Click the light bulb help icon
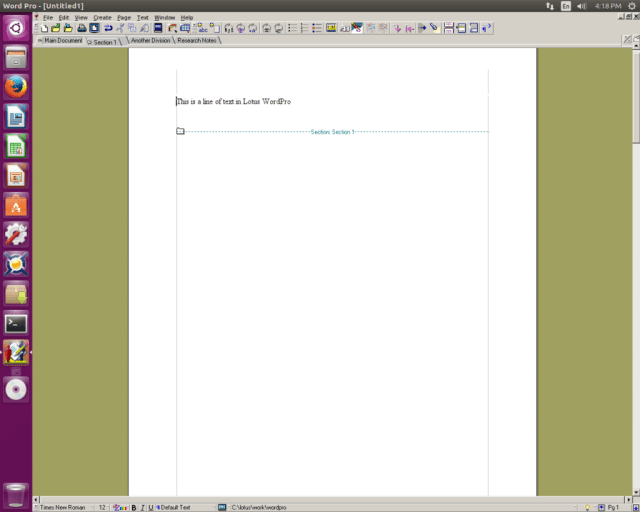This screenshot has height=512, width=640. (587, 508)
